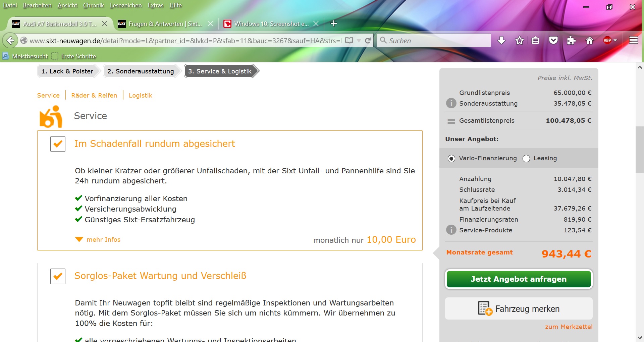
Task: Open the Adblock Plus icon
Action: [x=607, y=41]
